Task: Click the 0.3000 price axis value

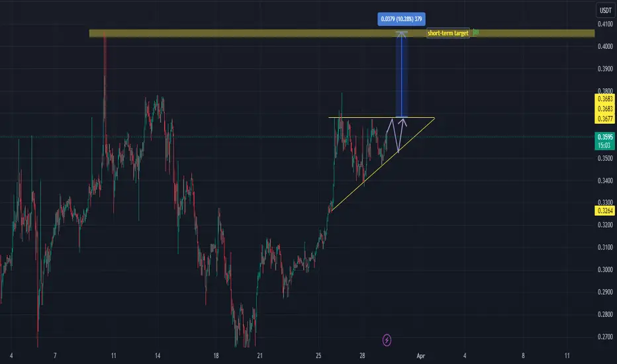Action: coord(605,269)
